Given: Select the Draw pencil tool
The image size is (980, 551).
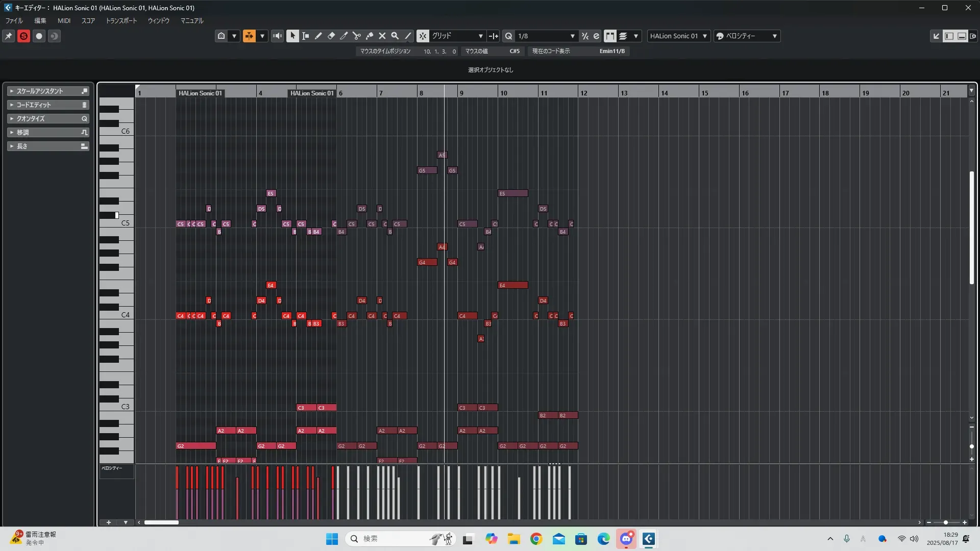Looking at the screenshot, I should (x=318, y=36).
